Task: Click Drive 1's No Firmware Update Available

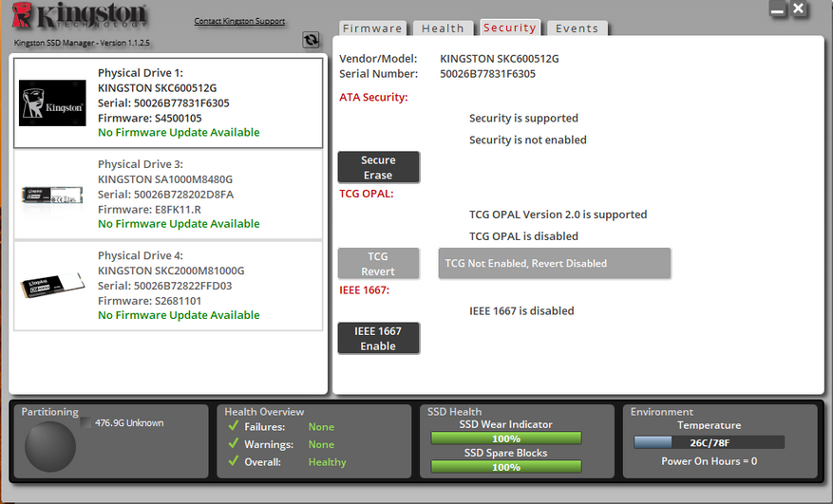Action: (x=179, y=132)
